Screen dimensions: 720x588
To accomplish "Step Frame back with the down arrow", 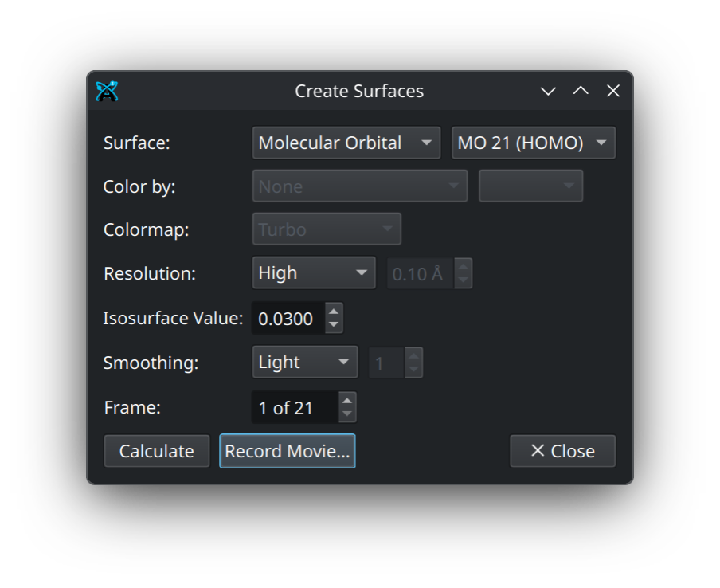I will pos(346,414).
